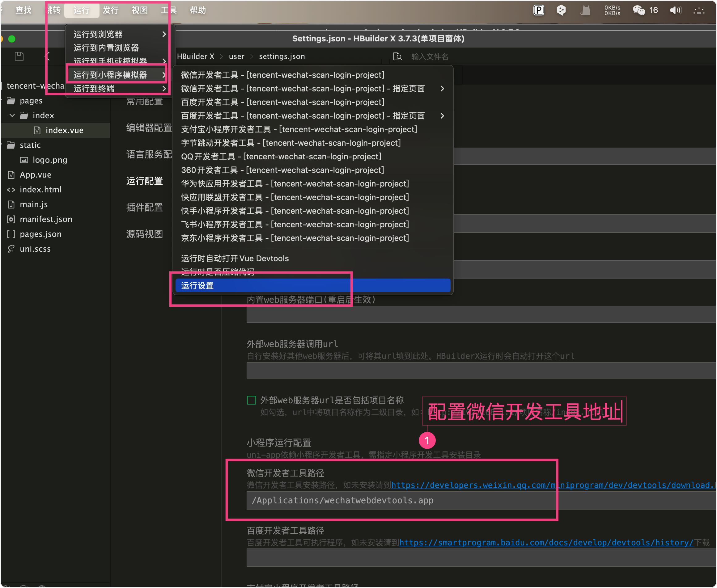Image resolution: width=717 pixels, height=588 pixels.
Task: Select 插件配置 settings section
Action: [x=145, y=208]
